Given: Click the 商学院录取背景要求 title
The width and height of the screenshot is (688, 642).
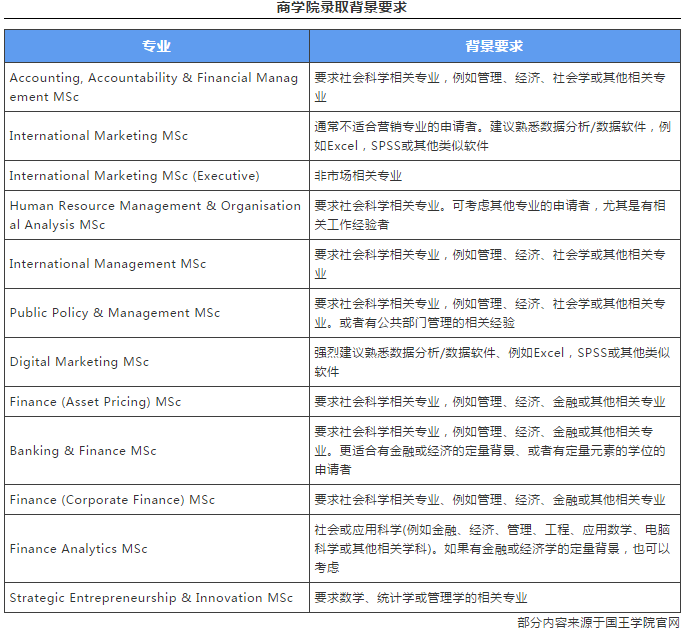Looking at the screenshot, I should (x=343, y=8).
